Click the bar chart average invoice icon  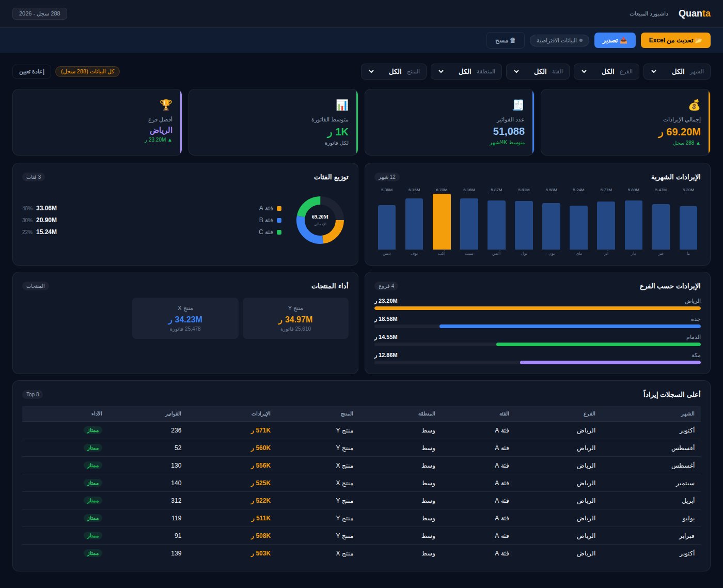point(342,105)
